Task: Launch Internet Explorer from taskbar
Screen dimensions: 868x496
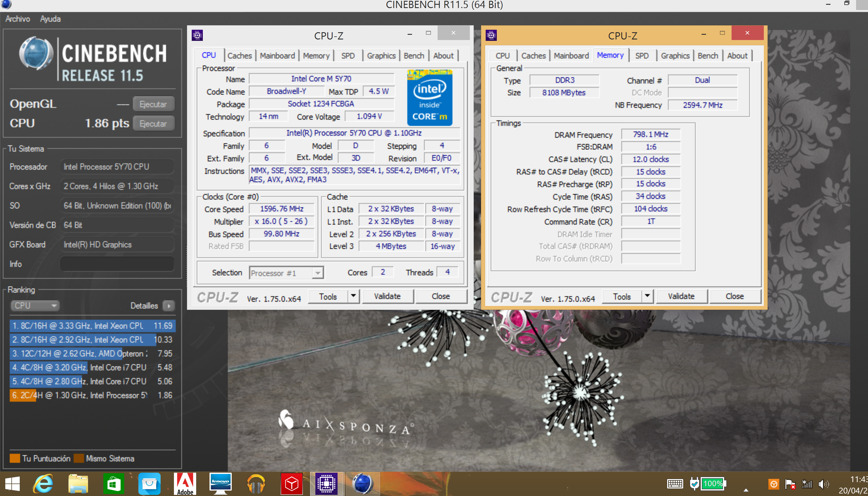Action: coord(43,484)
